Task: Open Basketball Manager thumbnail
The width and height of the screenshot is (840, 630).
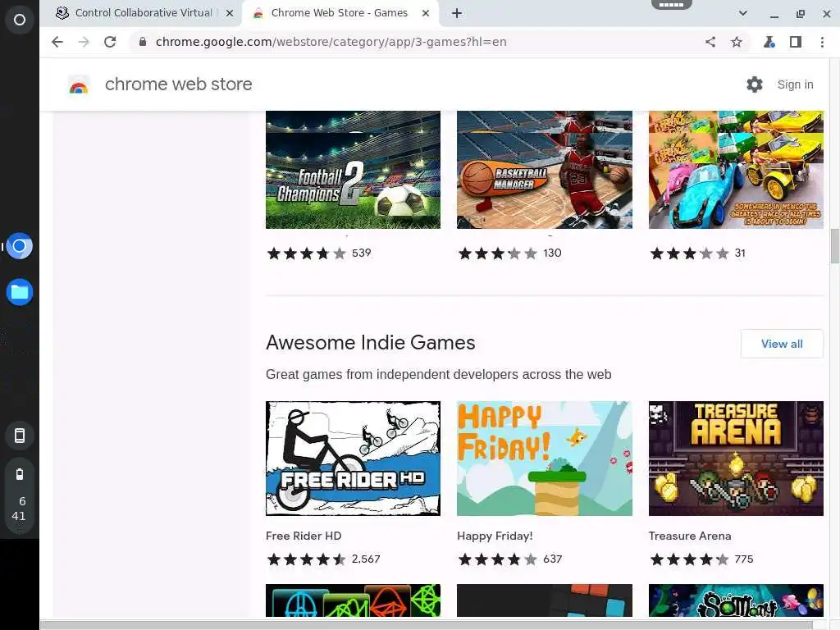Action: tap(545, 170)
